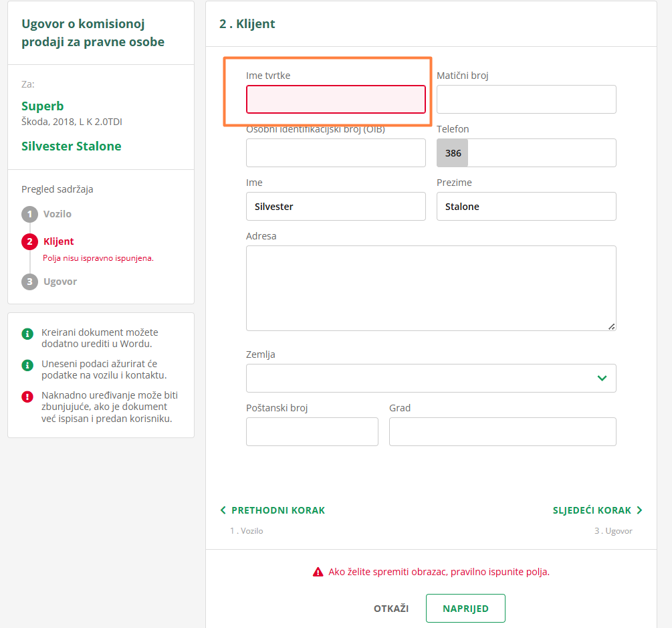Click the green info icon by Uneseni podaci
Viewport: 672px width, 628px height.
(27, 365)
